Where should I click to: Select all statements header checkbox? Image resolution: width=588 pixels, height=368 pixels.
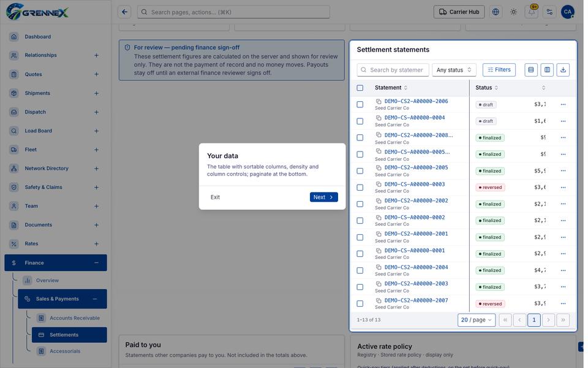coord(360,88)
